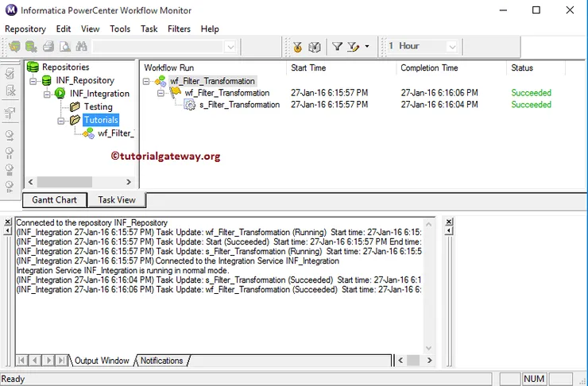Open the Filters menu

click(x=179, y=29)
